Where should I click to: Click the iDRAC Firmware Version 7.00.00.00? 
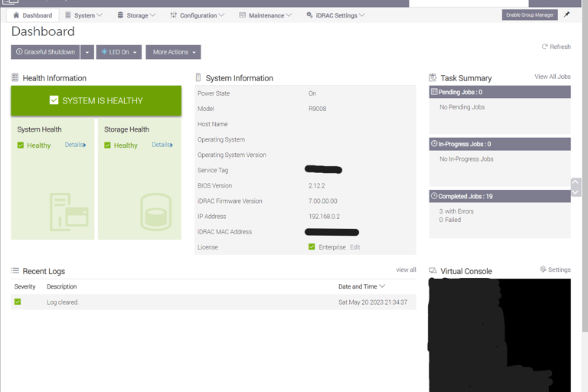(322, 201)
